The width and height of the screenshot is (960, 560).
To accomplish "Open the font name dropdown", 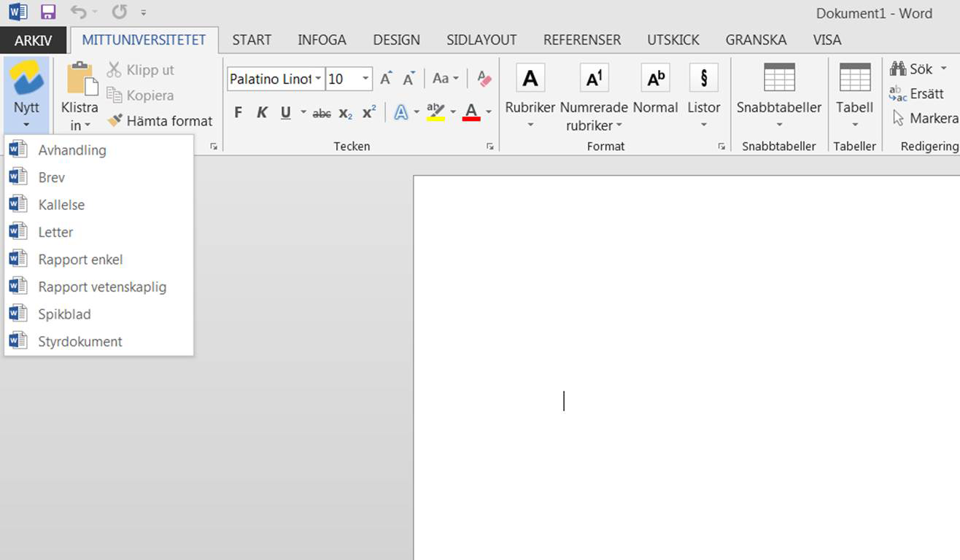I will pos(319,79).
